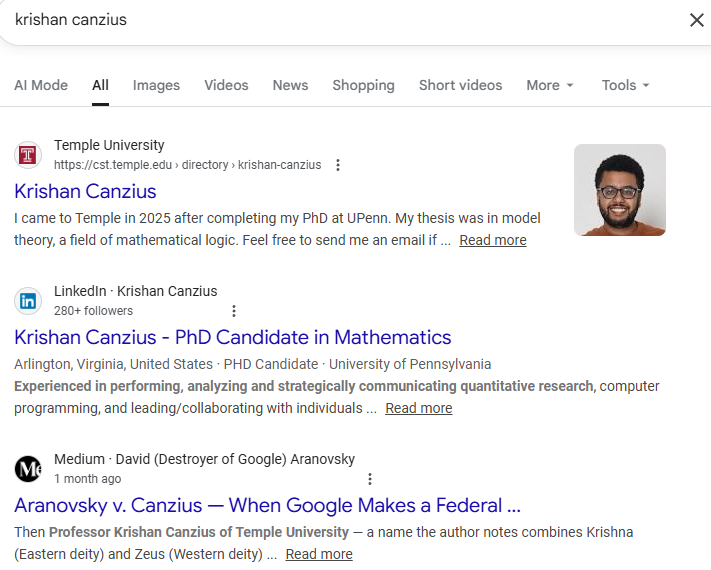711x570 pixels.
Task: Expand Read more on Temple University snippet
Action: point(492,240)
